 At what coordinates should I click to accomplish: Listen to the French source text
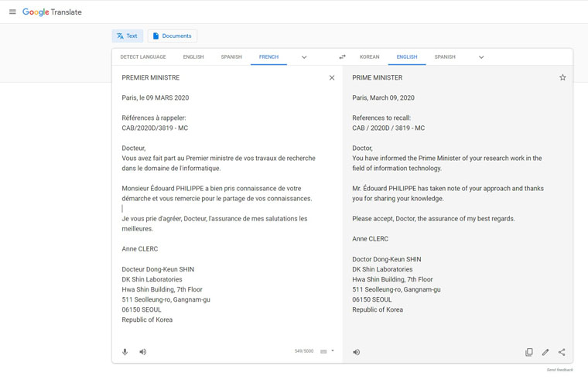tap(143, 352)
